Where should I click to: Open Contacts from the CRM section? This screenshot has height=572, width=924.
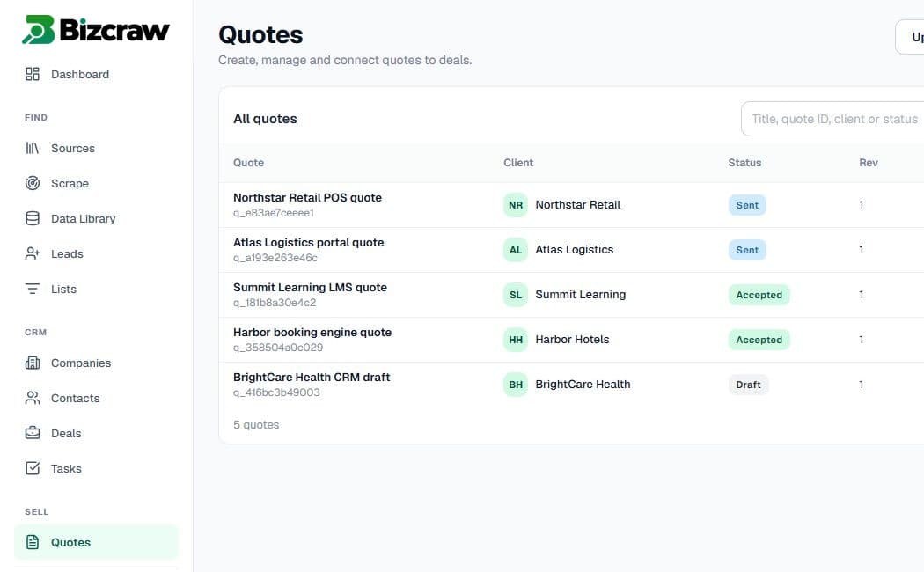[96, 399]
